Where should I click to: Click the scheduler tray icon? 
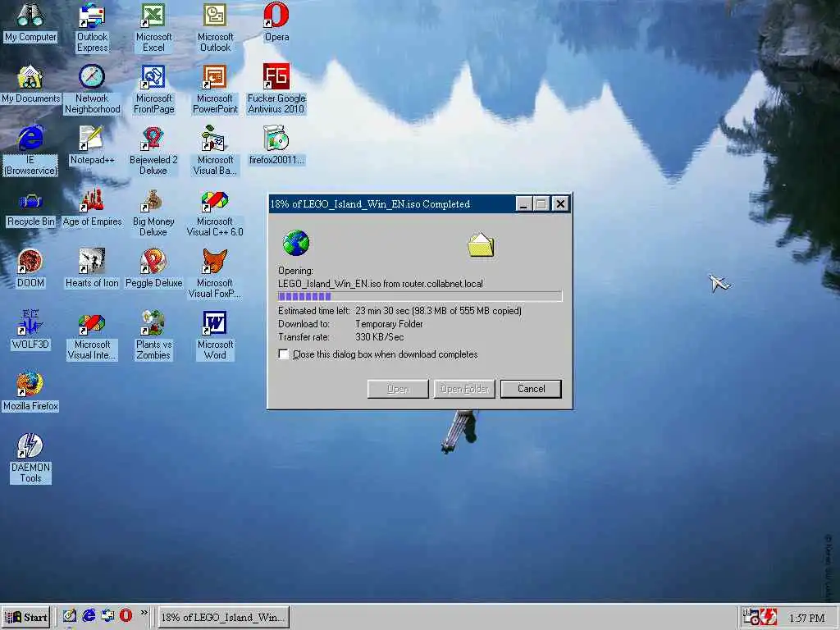coord(751,617)
